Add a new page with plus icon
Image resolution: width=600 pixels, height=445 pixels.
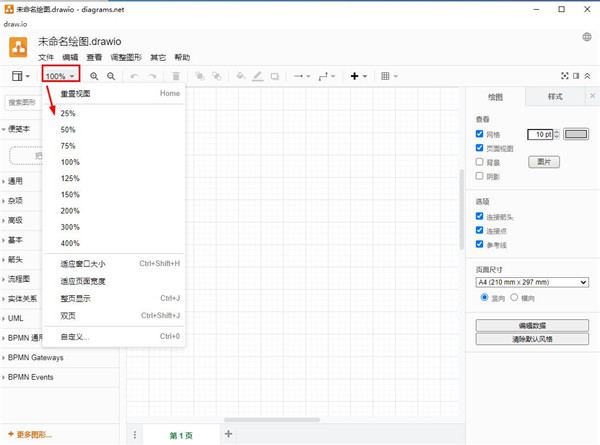[228, 433]
